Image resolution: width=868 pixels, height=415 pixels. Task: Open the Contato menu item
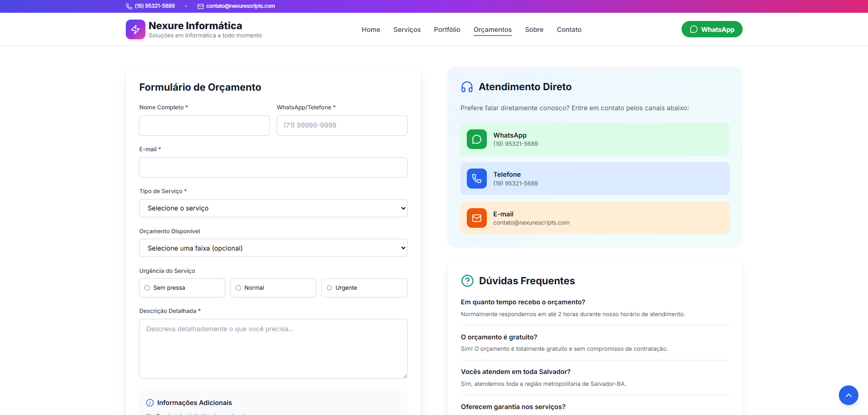click(569, 30)
